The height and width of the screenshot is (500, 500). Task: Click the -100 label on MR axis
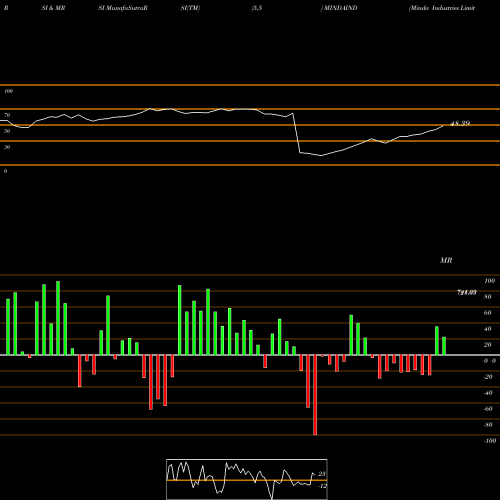click(490, 441)
